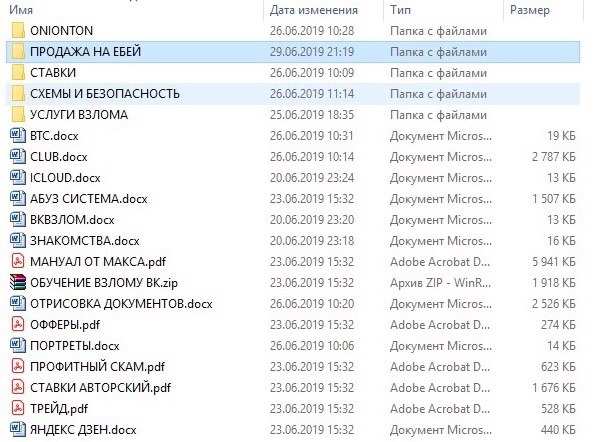This screenshot has width=602, height=442.
Task: Select the СХЕМЫ И БЕЗОПАСНОСТЬ folder name
Action: click(x=105, y=94)
